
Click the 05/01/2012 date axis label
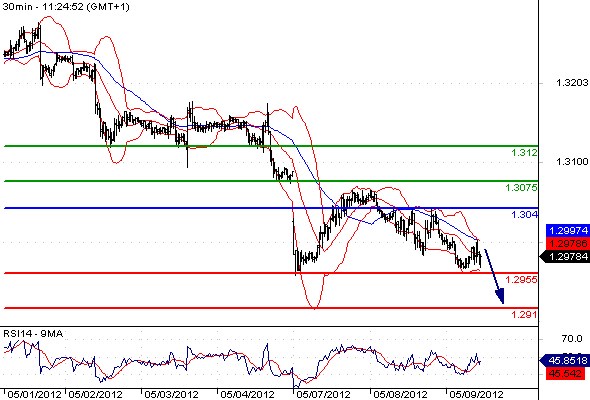point(34,394)
